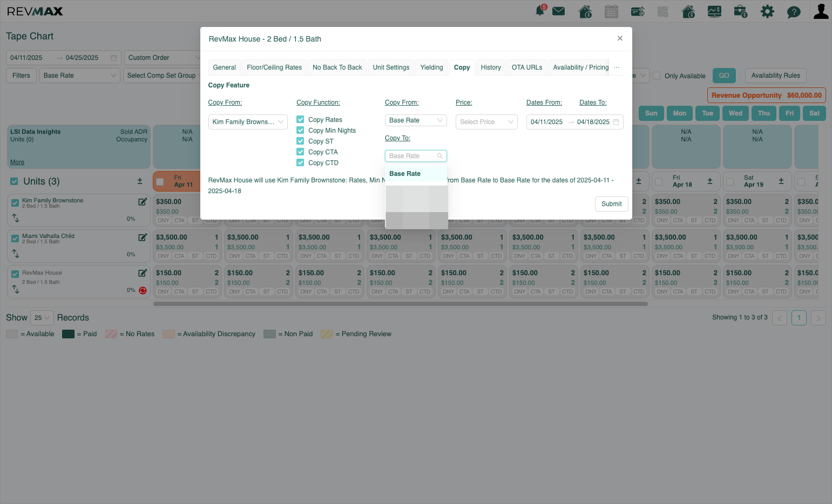Image resolution: width=832 pixels, height=504 pixels.
Task: Expand more tabs with the ellipsis button
Action: point(617,67)
